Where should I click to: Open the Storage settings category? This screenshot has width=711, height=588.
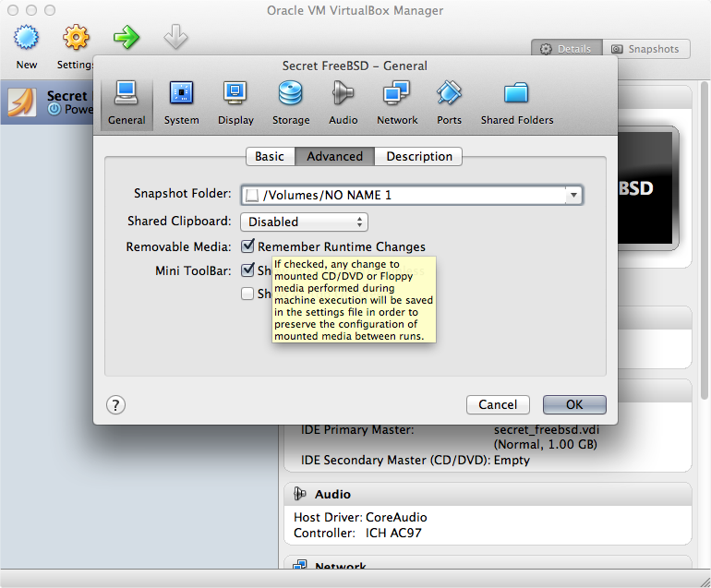pos(291,102)
